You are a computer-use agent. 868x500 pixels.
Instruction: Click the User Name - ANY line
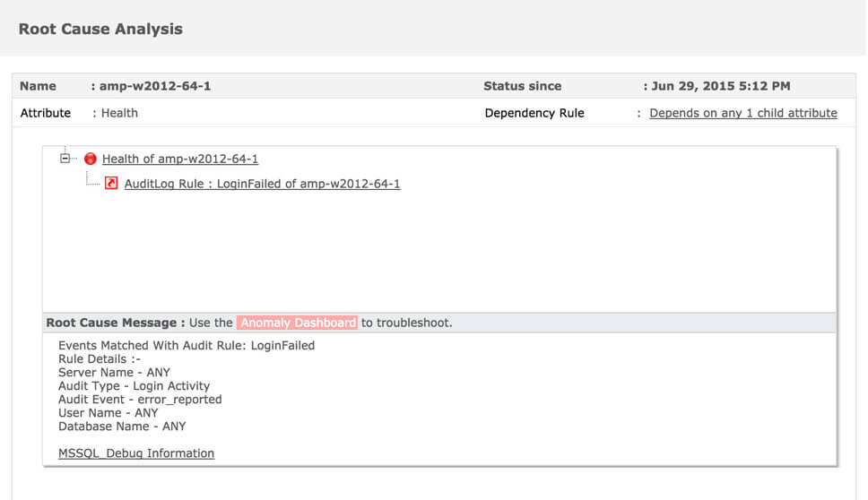point(108,413)
